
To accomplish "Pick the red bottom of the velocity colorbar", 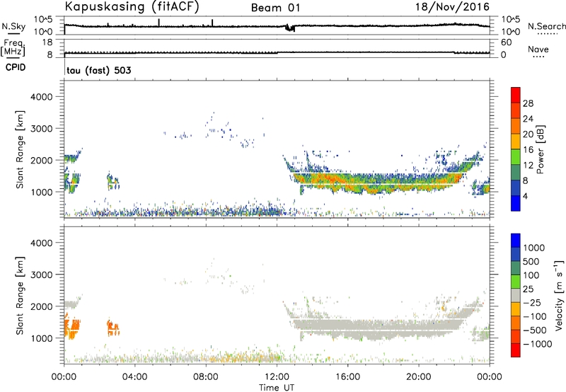I will (516, 350).
